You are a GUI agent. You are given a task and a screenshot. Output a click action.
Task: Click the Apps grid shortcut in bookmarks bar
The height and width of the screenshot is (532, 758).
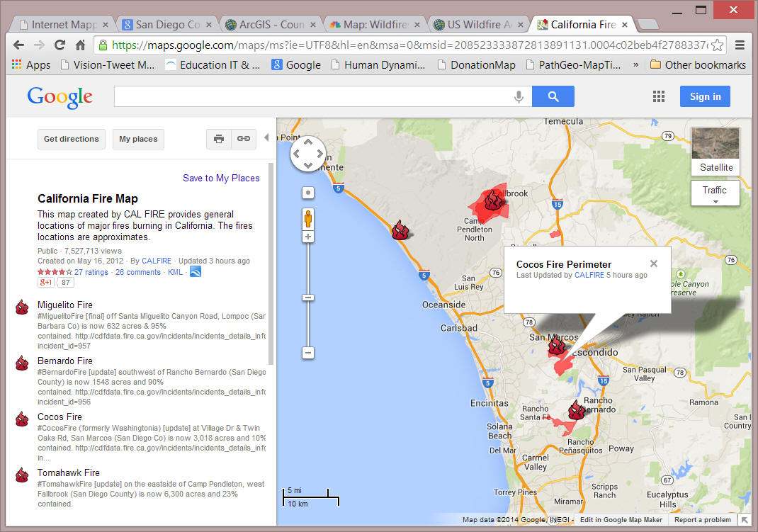pyautogui.click(x=31, y=64)
